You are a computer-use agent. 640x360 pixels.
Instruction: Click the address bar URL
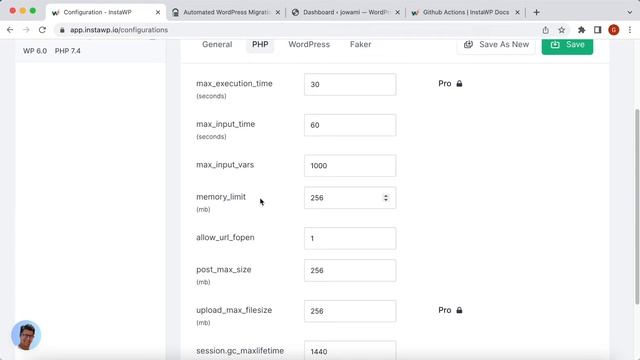coord(119,30)
